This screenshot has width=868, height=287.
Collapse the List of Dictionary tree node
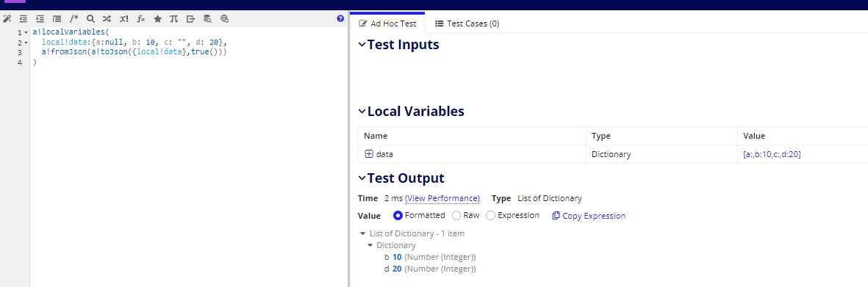click(362, 234)
